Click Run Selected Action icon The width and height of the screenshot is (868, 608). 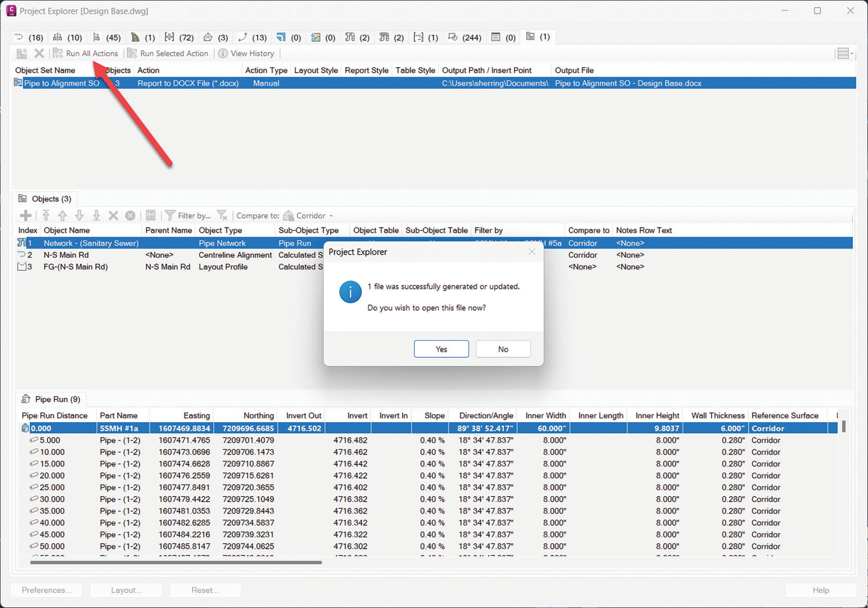pos(132,53)
